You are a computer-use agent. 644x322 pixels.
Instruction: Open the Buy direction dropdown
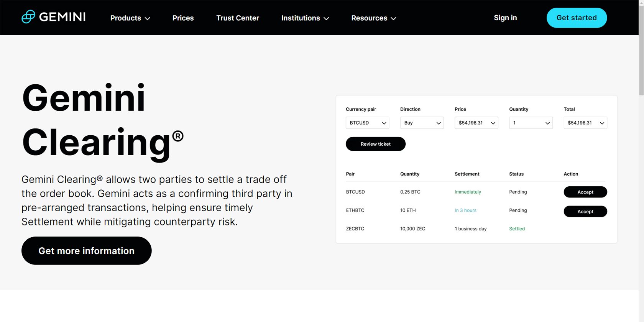click(422, 123)
